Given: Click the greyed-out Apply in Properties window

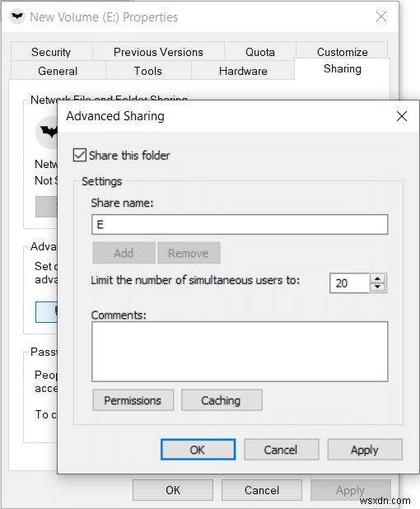Looking at the screenshot, I should (x=351, y=490).
